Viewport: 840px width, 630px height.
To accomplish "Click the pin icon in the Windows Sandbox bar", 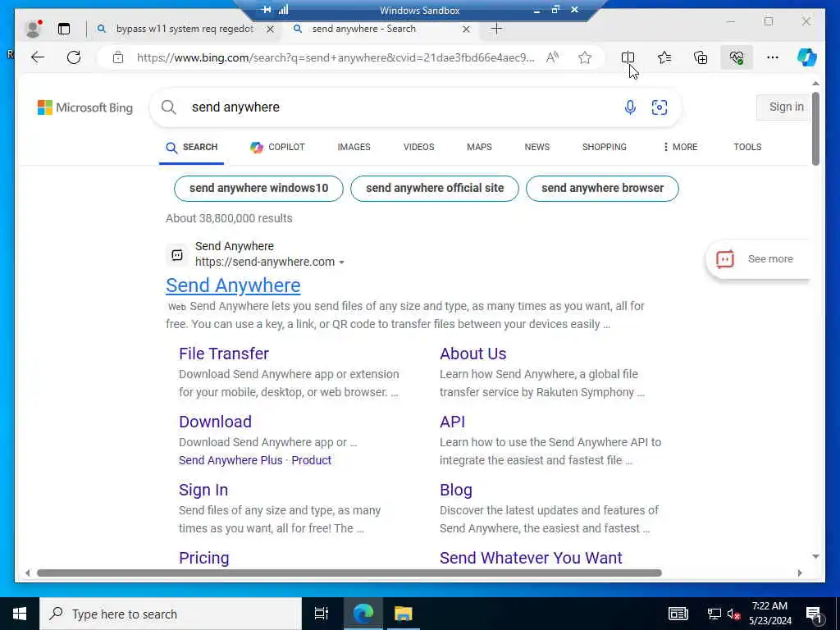I will pos(267,10).
